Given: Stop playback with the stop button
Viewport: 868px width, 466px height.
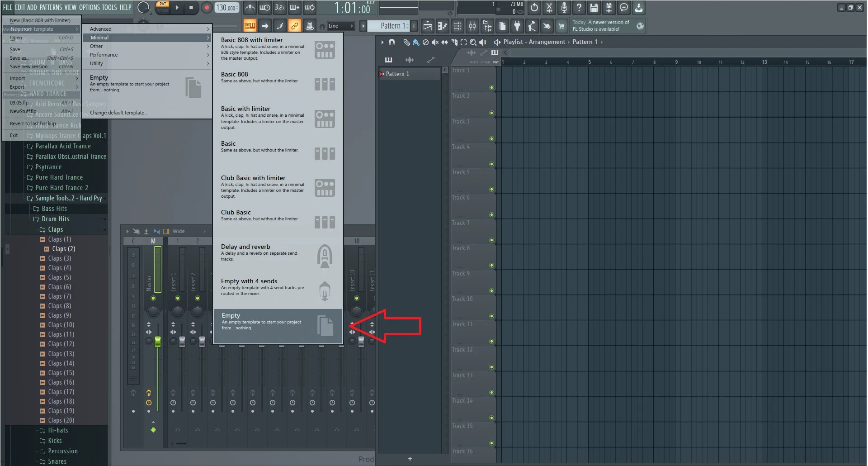Looking at the screenshot, I should click(191, 8).
